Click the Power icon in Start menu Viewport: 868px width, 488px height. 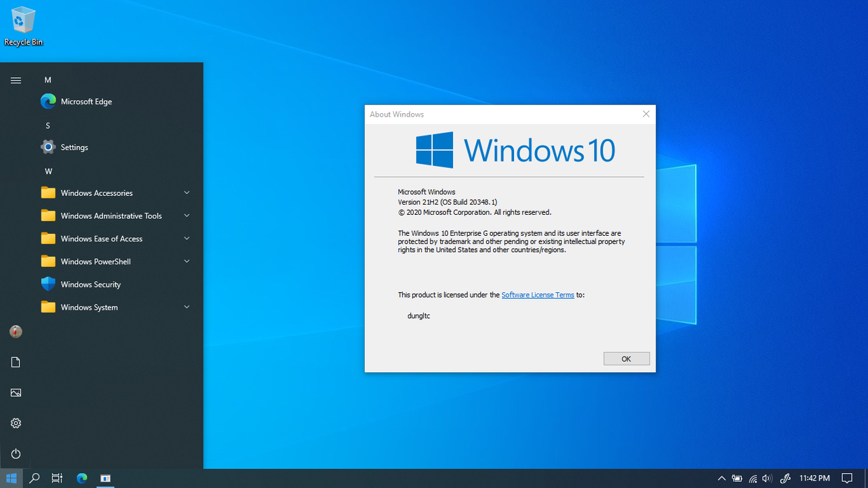click(16, 454)
